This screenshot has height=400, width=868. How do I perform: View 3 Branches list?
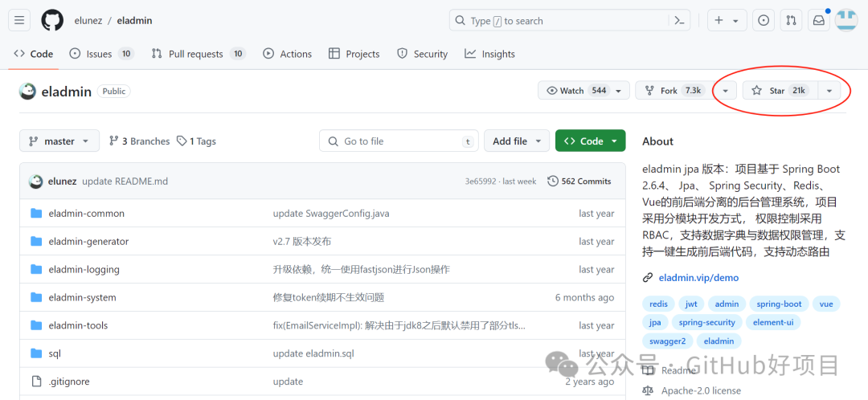point(140,141)
